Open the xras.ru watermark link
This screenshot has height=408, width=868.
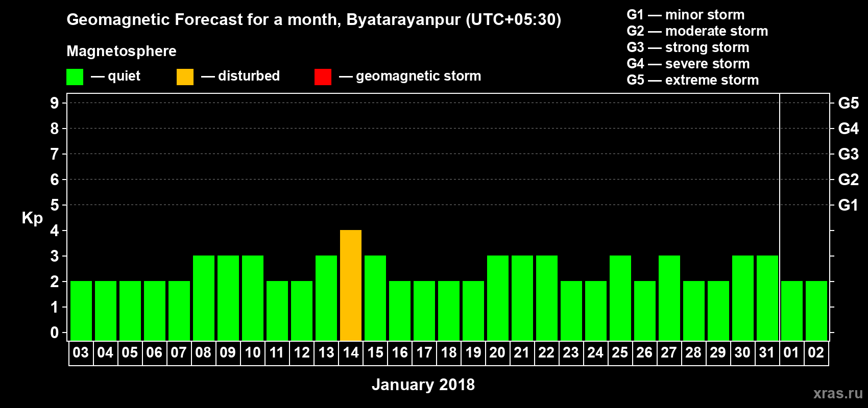(x=838, y=393)
